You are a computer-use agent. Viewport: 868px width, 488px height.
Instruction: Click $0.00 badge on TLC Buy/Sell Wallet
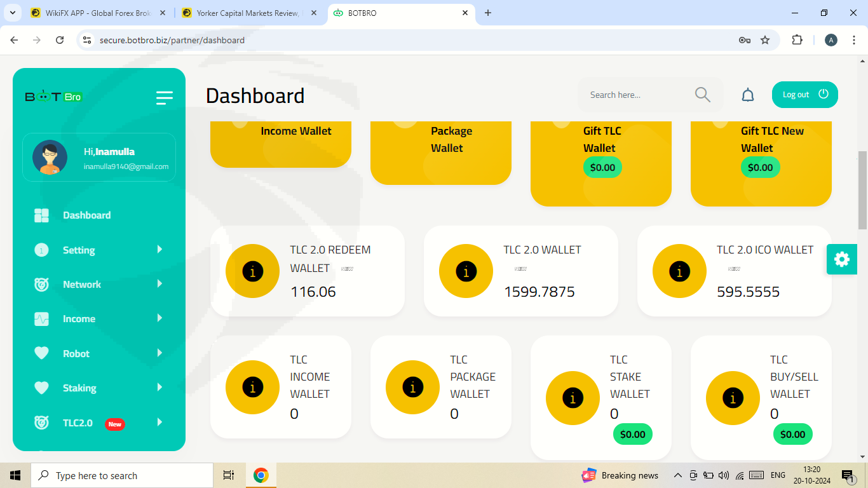[x=793, y=435]
